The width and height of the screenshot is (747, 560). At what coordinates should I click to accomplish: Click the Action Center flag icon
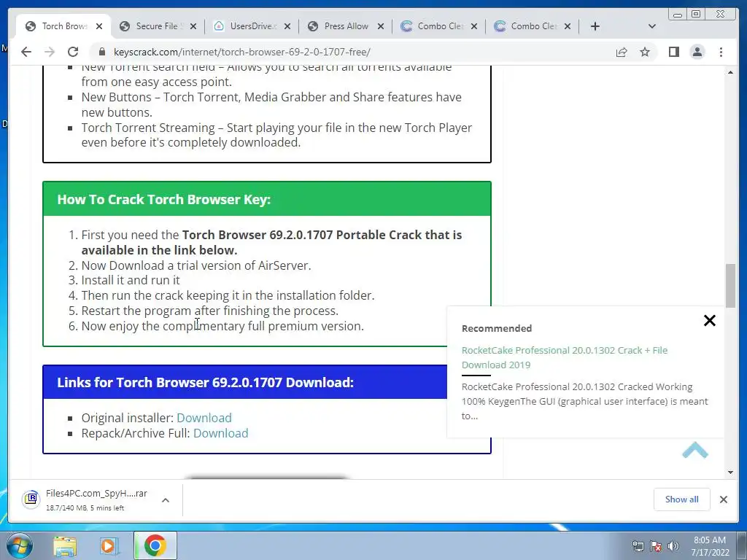tap(656, 546)
